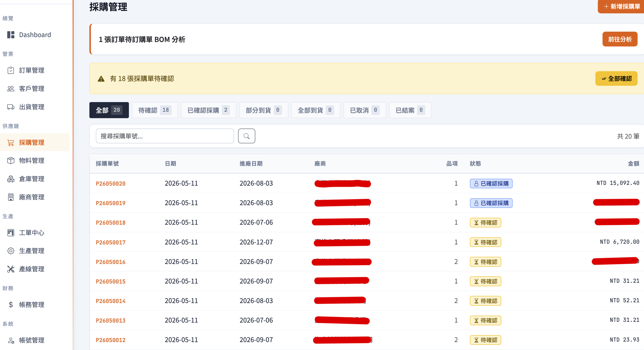644x350 pixels.
Task: Switch to the 待確認 18 tab
Action: 155,110
